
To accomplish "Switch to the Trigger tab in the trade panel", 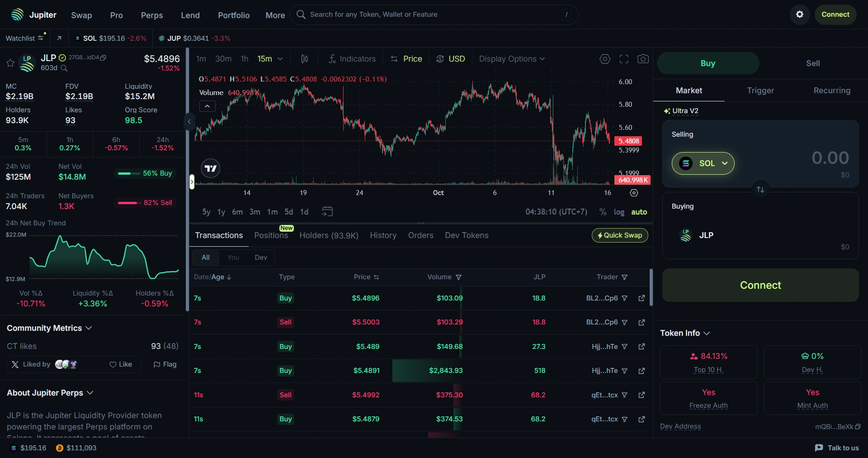I will (760, 91).
